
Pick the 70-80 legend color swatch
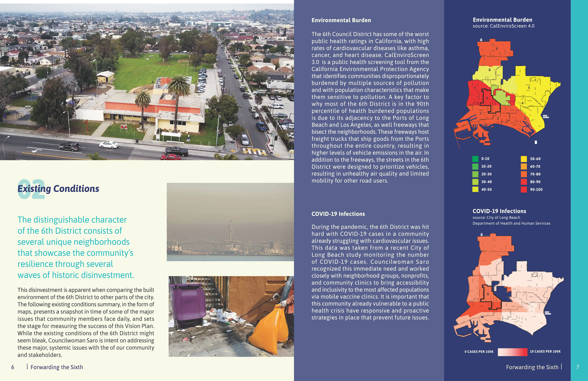(524, 174)
